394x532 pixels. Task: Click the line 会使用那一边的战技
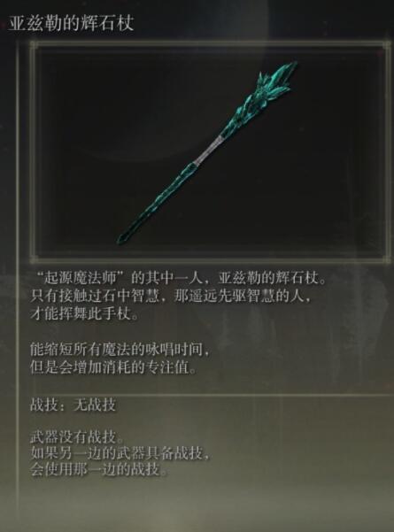98,469
